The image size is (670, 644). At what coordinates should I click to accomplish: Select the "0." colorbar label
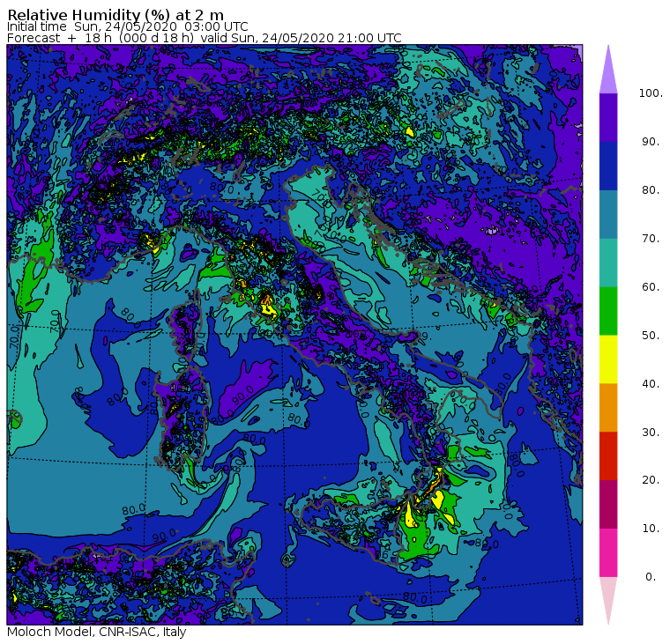pos(651,577)
